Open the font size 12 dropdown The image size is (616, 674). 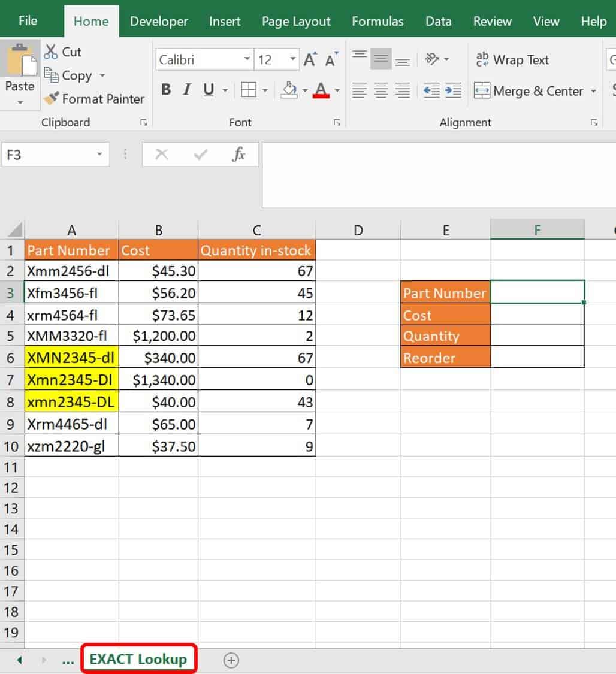[x=293, y=59]
